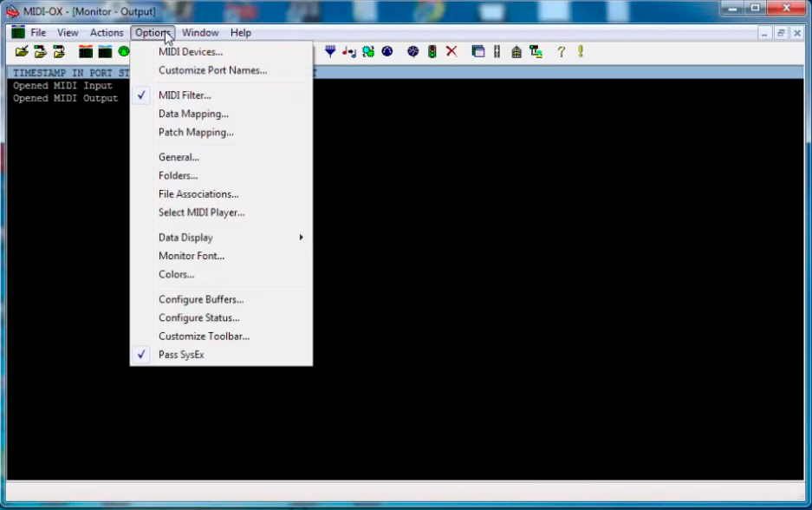
Task: Expand the Data Display submenu arrow
Action: (x=301, y=238)
